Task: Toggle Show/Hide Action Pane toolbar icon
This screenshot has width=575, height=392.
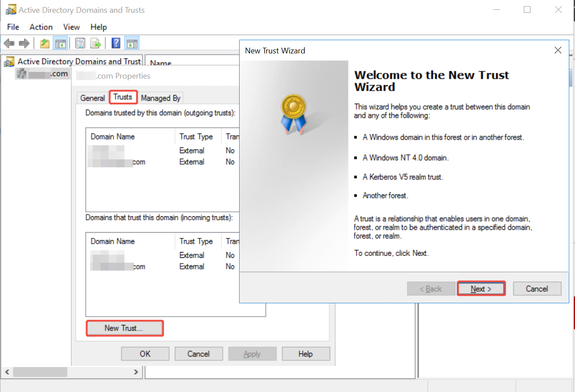Action: click(132, 43)
